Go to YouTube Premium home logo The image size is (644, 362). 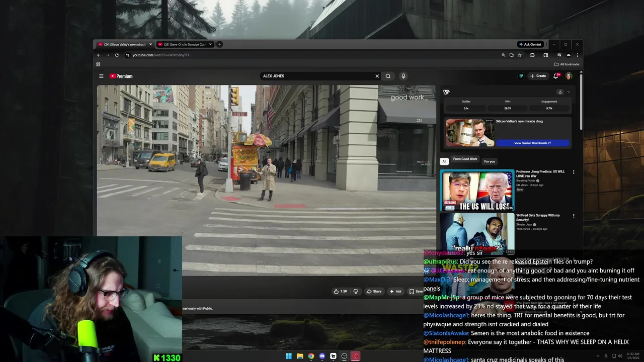[121, 76]
